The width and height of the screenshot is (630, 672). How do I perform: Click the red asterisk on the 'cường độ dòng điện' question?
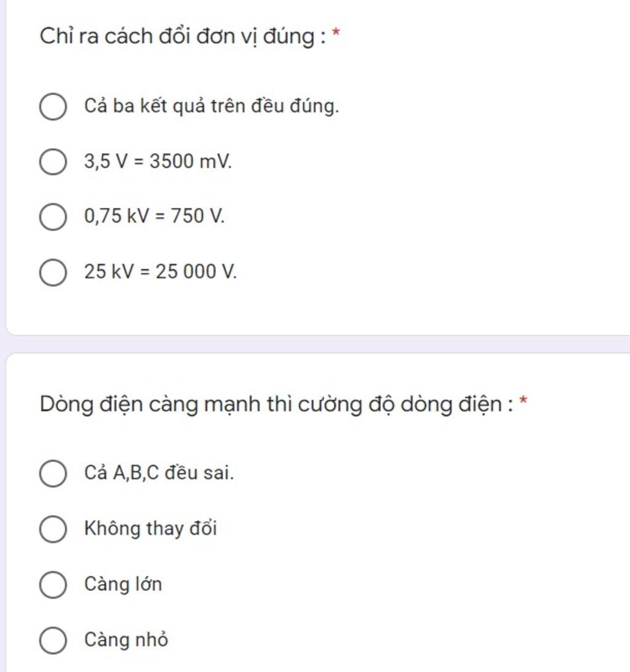[524, 401]
